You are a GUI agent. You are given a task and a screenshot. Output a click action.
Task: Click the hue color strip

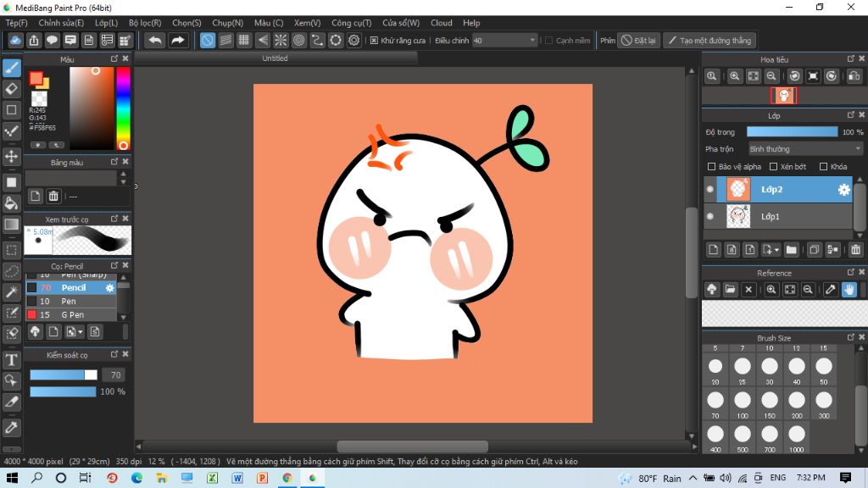(x=123, y=108)
